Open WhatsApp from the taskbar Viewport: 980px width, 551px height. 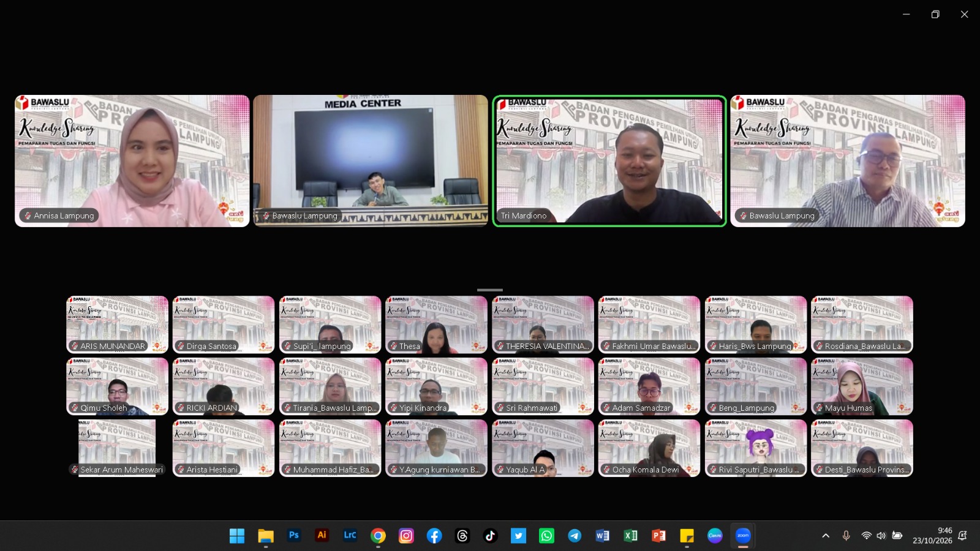[x=546, y=536]
